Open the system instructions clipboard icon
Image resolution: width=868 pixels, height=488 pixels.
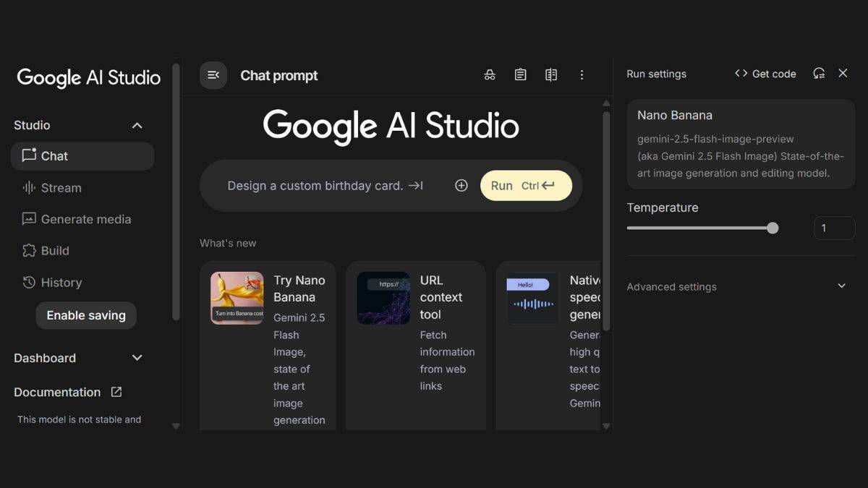[520, 74]
